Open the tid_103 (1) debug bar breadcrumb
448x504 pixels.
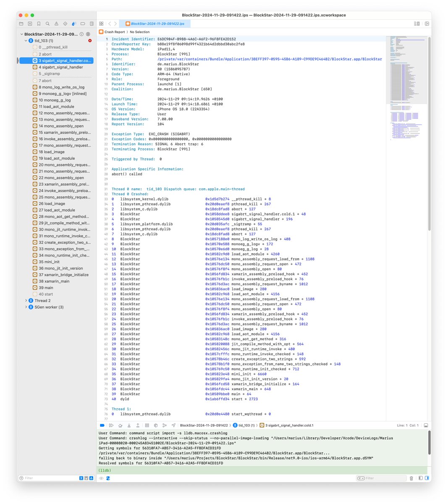coord(244,425)
